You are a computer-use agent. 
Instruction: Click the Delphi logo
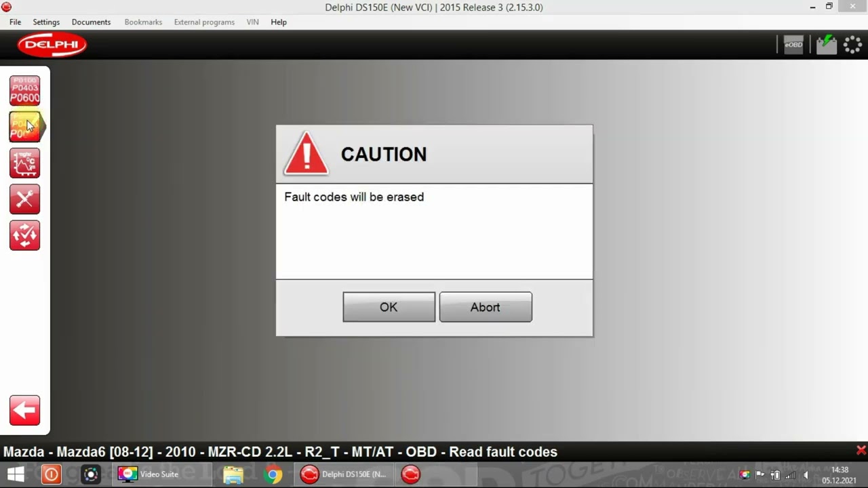pyautogui.click(x=52, y=45)
